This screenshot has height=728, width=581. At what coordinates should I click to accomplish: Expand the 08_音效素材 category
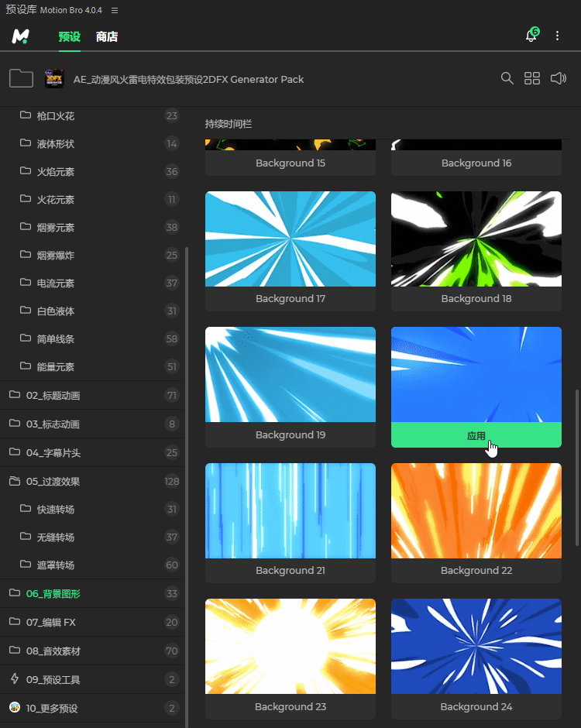point(92,651)
